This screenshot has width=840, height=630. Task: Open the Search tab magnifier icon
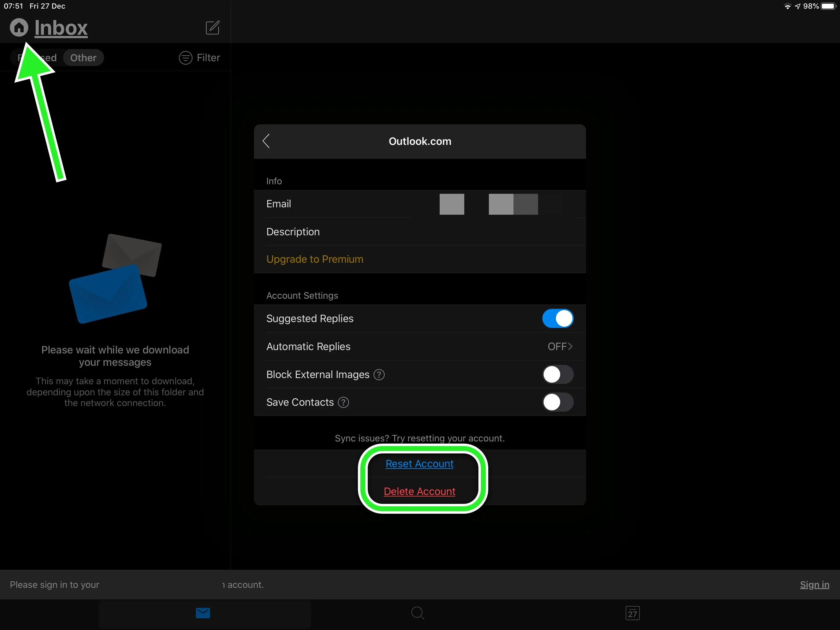point(418,613)
